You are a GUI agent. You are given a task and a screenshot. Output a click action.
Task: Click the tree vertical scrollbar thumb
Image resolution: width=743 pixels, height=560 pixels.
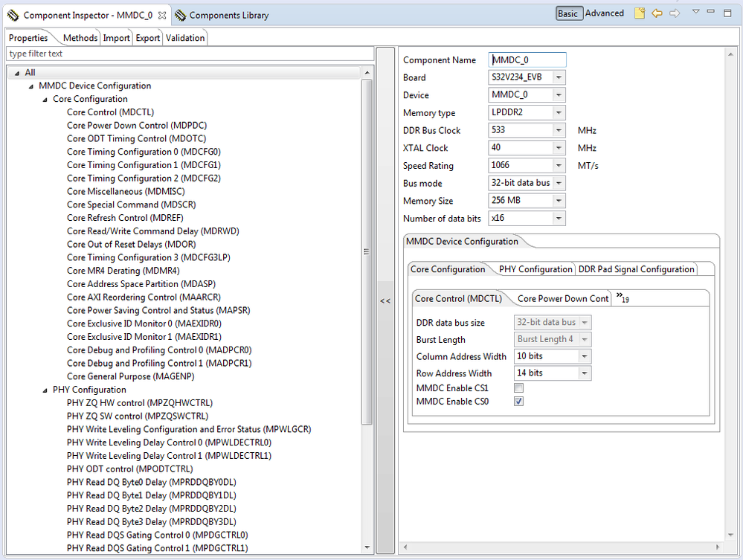[366, 251]
